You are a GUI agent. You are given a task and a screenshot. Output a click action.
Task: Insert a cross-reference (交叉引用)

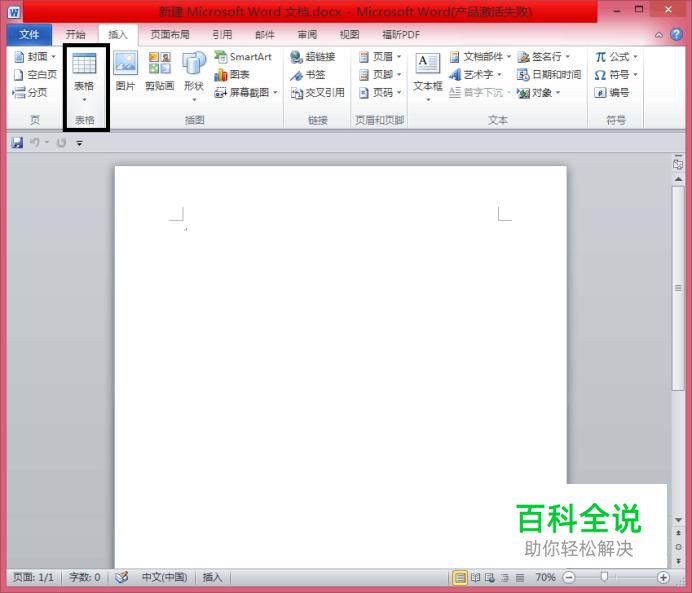[x=317, y=92]
